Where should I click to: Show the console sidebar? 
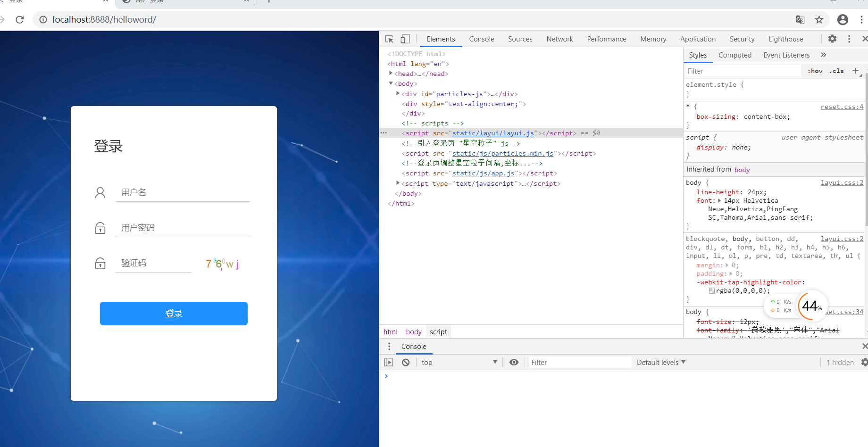click(x=389, y=362)
